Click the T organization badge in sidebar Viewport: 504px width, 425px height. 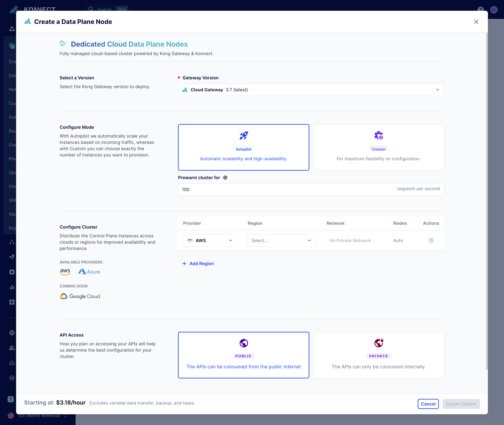(x=11, y=399)
